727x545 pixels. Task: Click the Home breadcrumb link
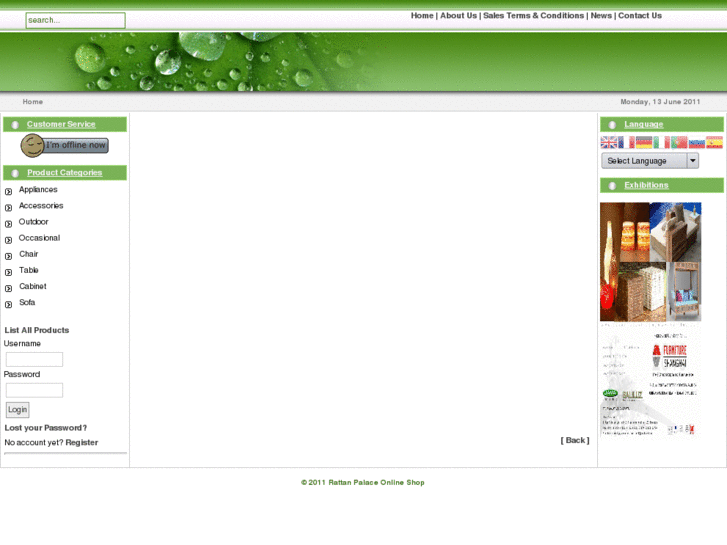coord(32,102)
